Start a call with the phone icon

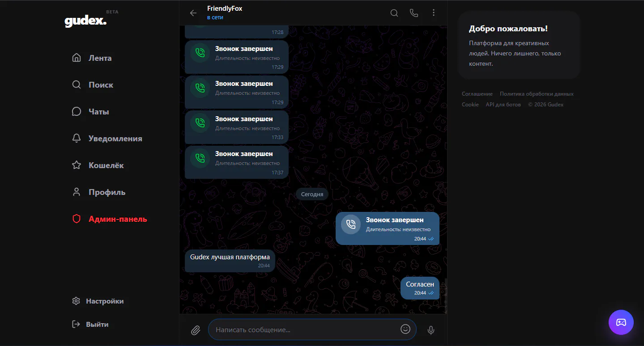[414, 13]
